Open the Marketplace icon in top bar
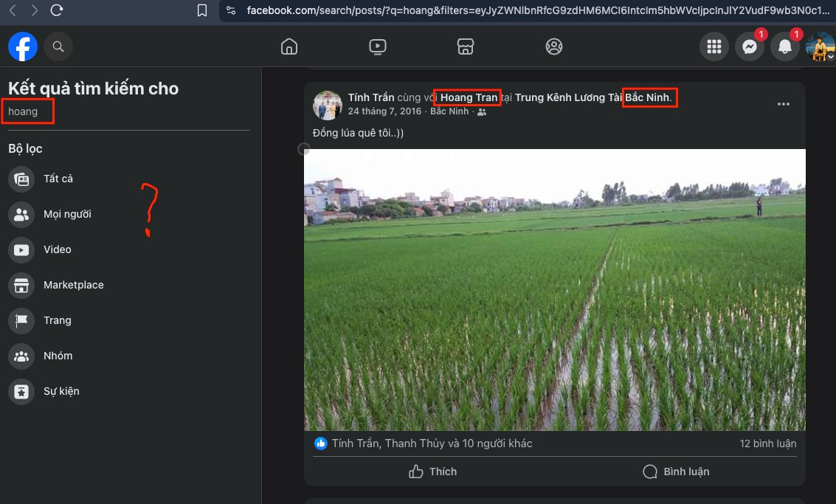836x504 pixels. click(466, 46)
